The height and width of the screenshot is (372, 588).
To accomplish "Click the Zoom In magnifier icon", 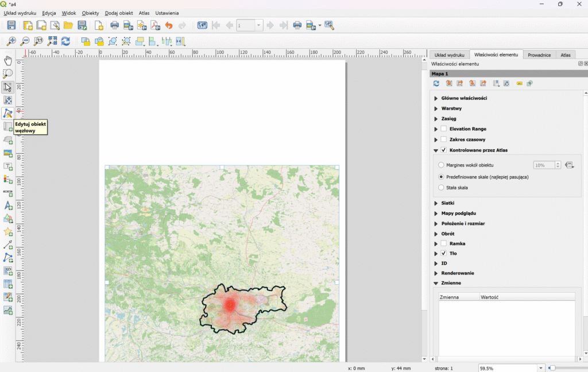I will 11,41.
